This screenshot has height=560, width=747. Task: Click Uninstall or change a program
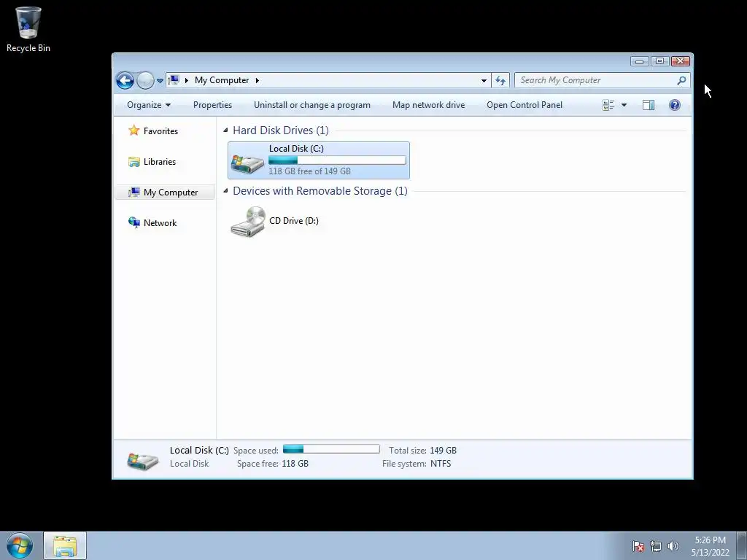point(312,105)
